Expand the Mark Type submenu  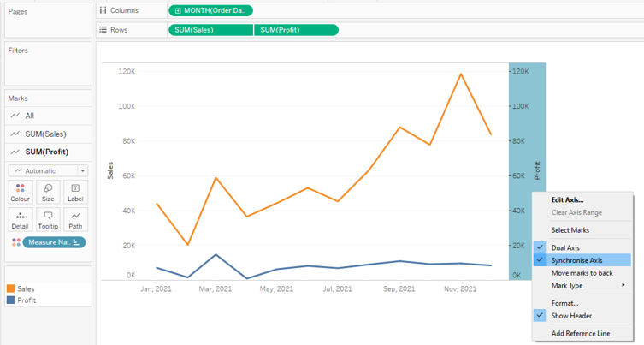[x=582, y=285]
